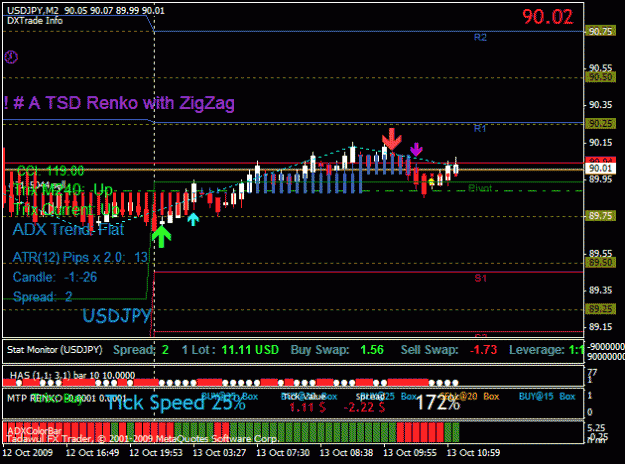Viewport: 625px width, 464px height.
Task: Click the 90.25 price level tag
Action: tap(600, 124)
